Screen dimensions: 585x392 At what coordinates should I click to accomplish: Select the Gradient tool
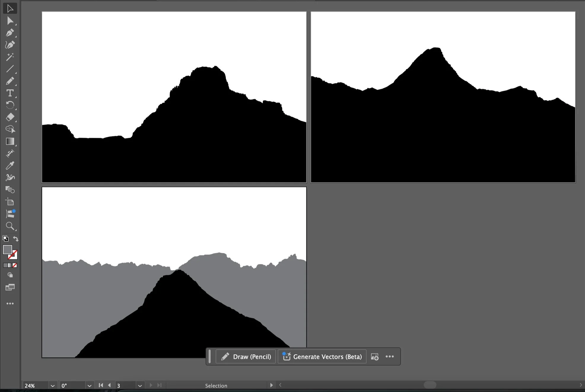10,141
